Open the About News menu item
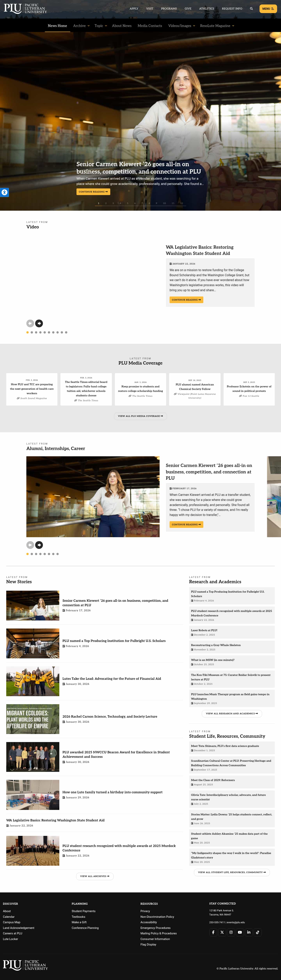 point(122,26)
